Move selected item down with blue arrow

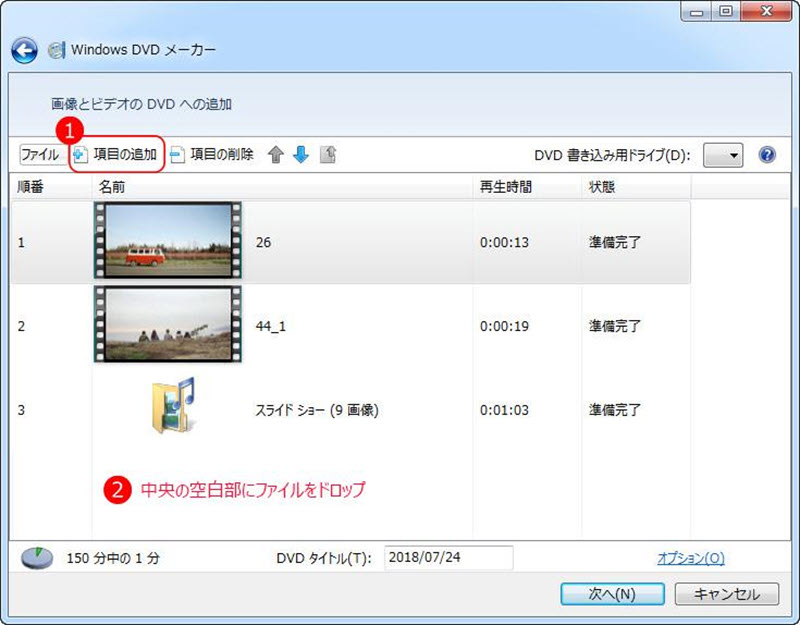point(300,155)
